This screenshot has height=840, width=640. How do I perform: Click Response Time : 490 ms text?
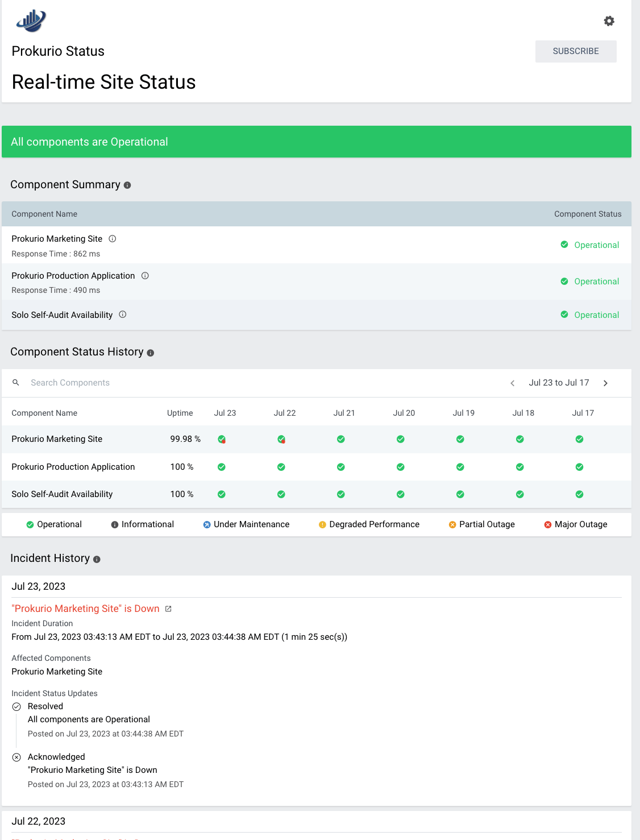click(56, 291)
